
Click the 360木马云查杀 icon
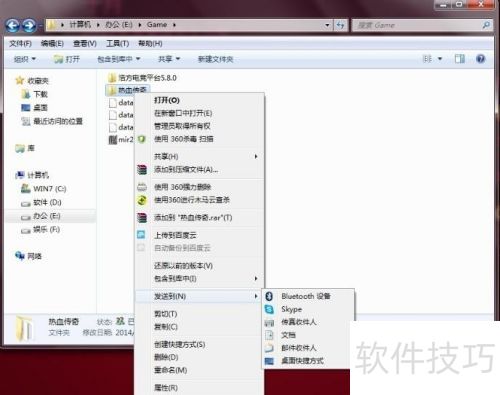(142, 200)
